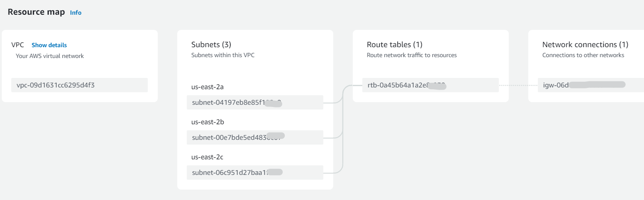Click the Network connections (1) card title
Image resolution: width=644 pixels, height=200 pixels.
pos(585,45)
